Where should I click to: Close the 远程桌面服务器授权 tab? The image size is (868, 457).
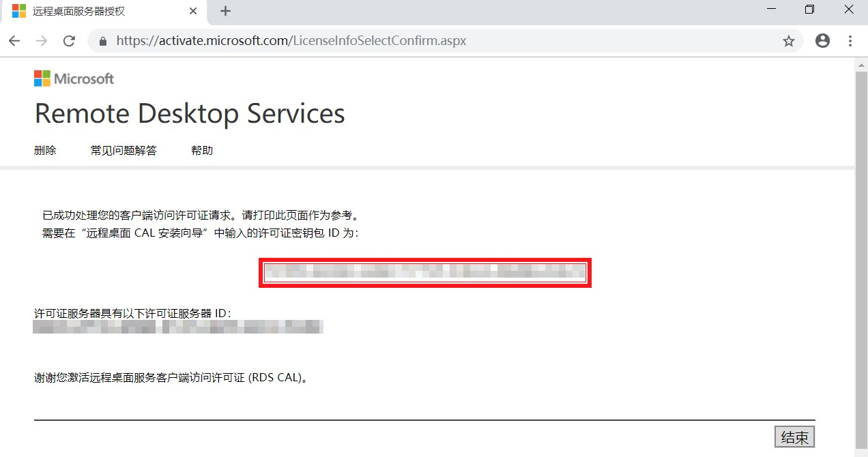[x=193, y=11]
